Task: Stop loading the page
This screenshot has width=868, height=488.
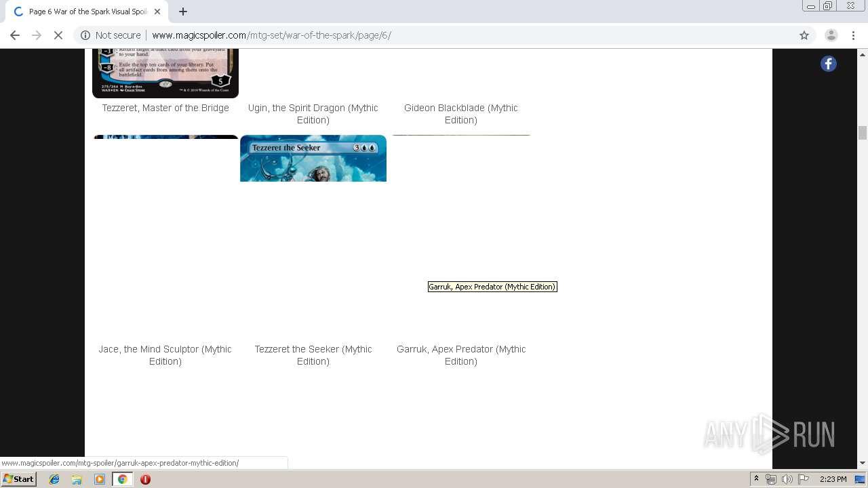Action: (58, 35)
